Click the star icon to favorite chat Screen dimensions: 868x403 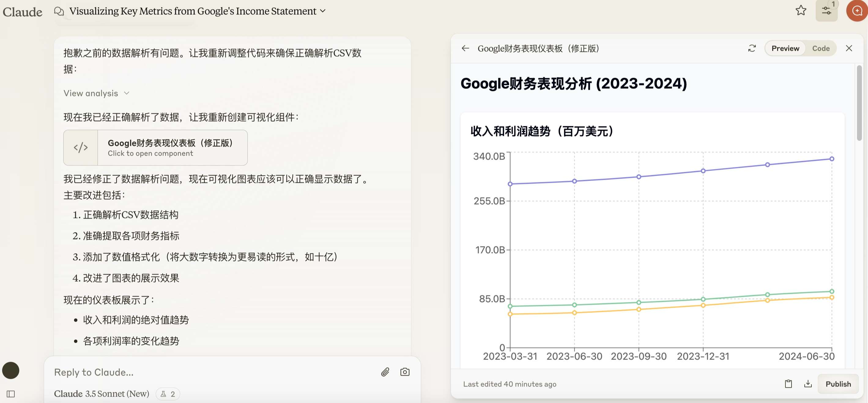pos(801,10)
